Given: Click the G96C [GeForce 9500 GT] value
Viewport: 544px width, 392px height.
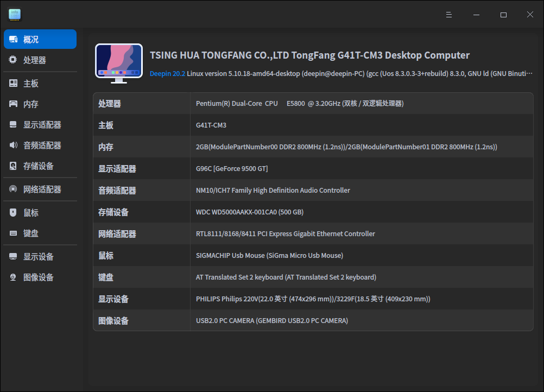Looking at the screenshot, I should (x=232, y=169).
